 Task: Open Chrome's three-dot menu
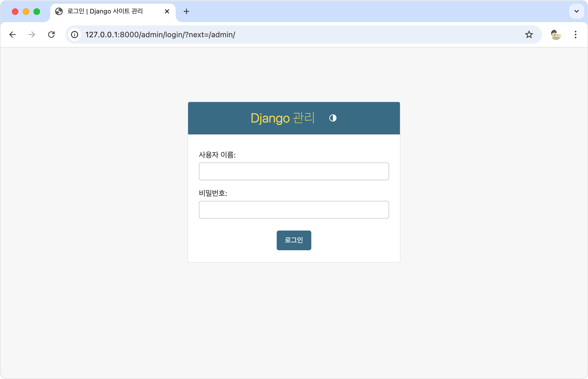[x=575, y=35]
